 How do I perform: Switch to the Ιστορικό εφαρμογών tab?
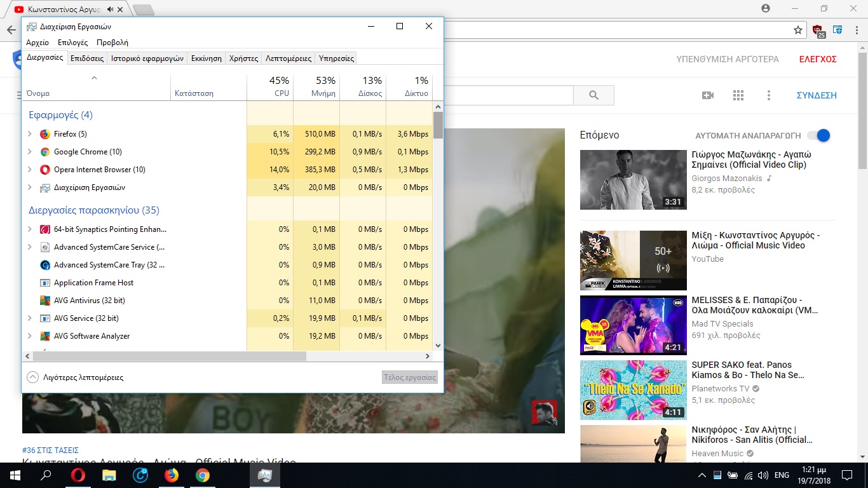(x=147, y=58)
